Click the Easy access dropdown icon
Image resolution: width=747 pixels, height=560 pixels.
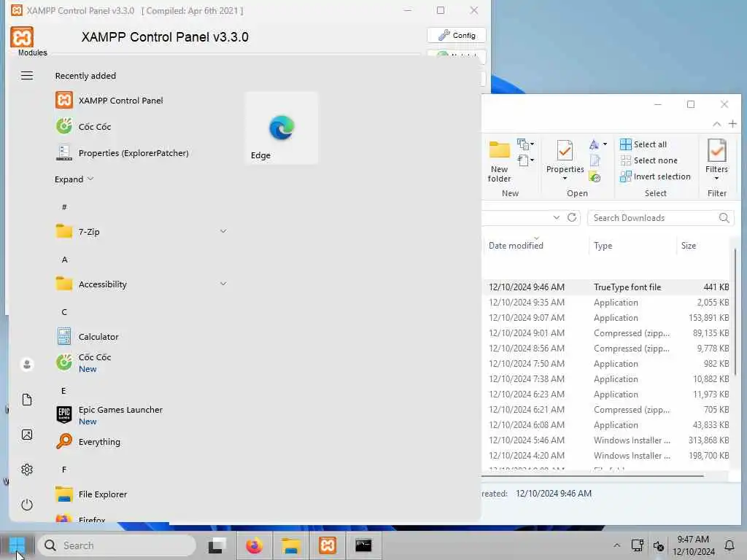click(x=525, y=160)
